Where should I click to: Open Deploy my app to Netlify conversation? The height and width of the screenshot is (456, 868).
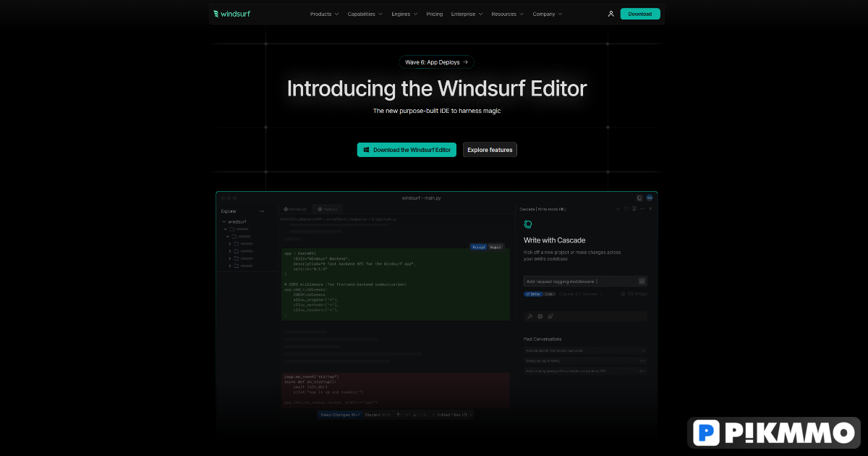585,360
